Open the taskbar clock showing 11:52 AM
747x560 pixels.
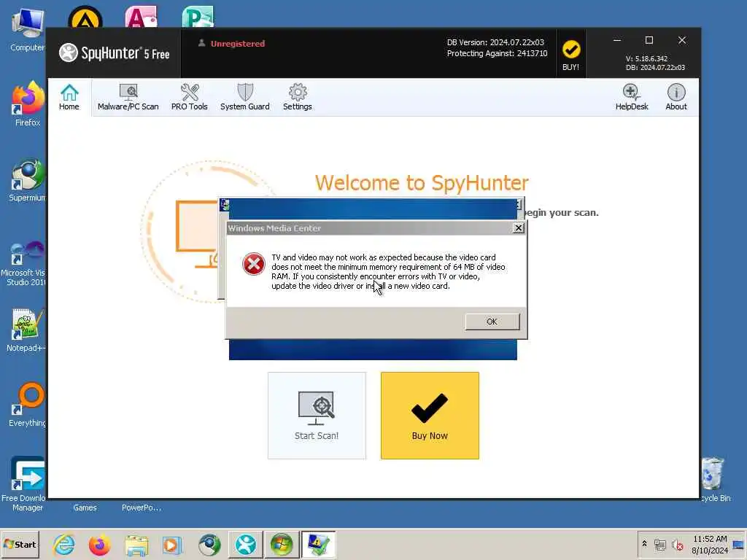pos(710,544)
